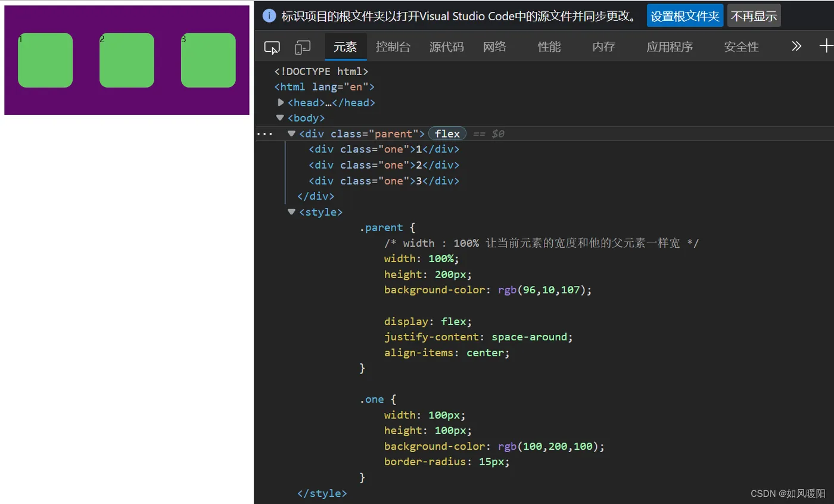Collapse the div class parent node

[x=291, y=134]
